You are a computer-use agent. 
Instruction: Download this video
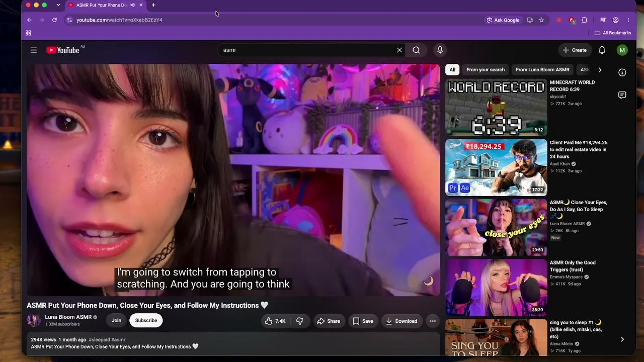pyautogui.click(x=401, y=321)
